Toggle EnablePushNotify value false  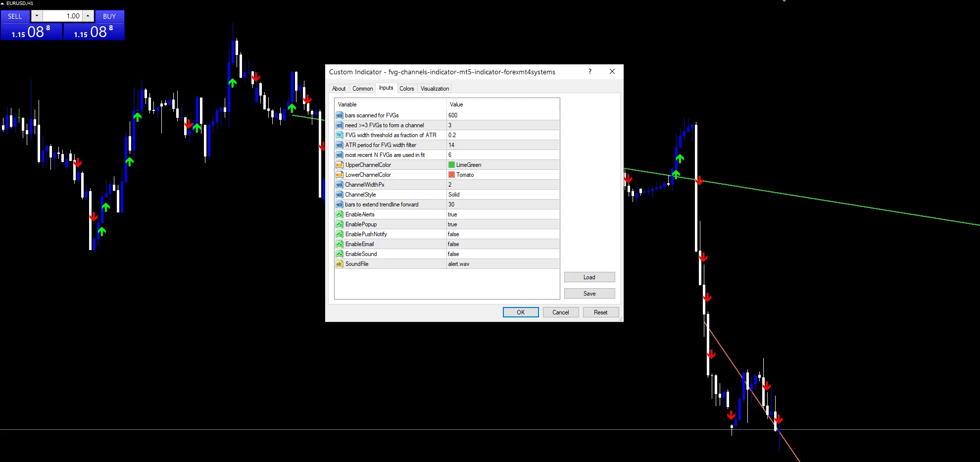coord(503,234)
